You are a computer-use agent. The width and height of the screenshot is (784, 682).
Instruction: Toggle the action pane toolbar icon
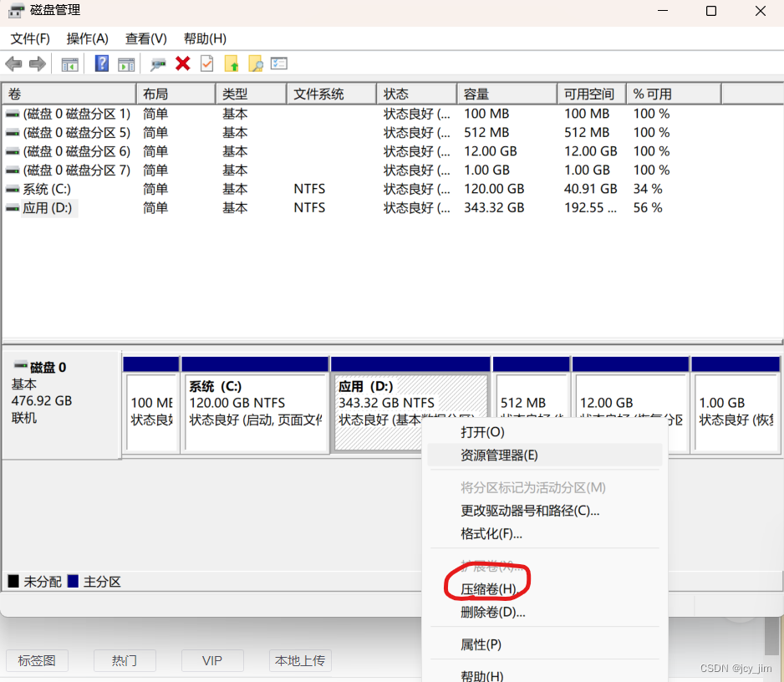(x=126, y=64)
